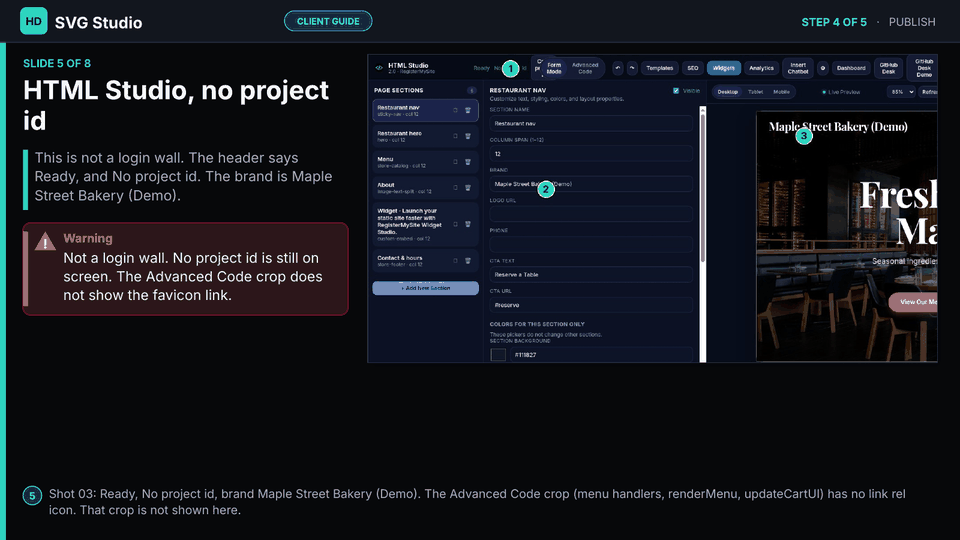Select the Contact & hours section row
The height and width of the screenshot is (540, 960).
pyautogui.click(x=425, y=261)
